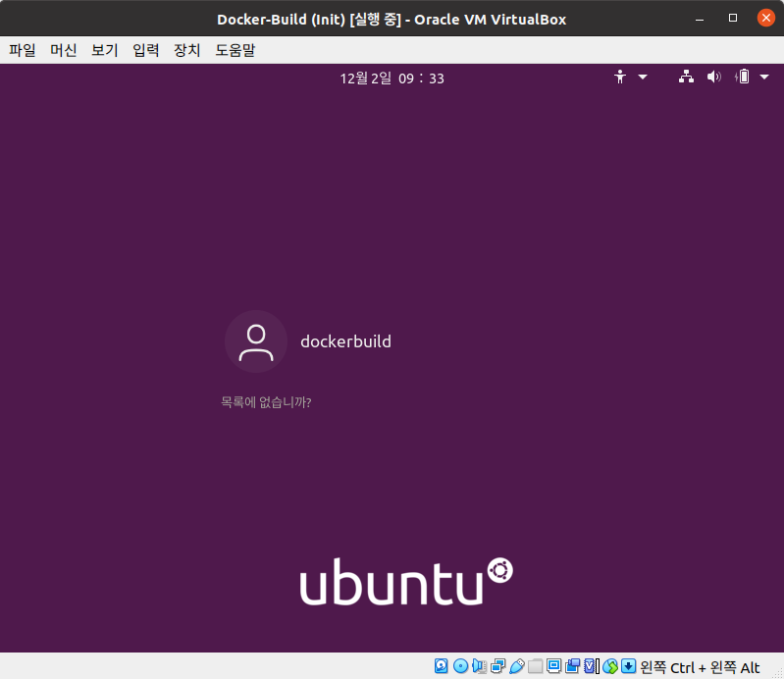Image resolution: width=784 pixels, height=679 pixels.
Task: Click the USB devices status icon
Action: tap(516, 666)
